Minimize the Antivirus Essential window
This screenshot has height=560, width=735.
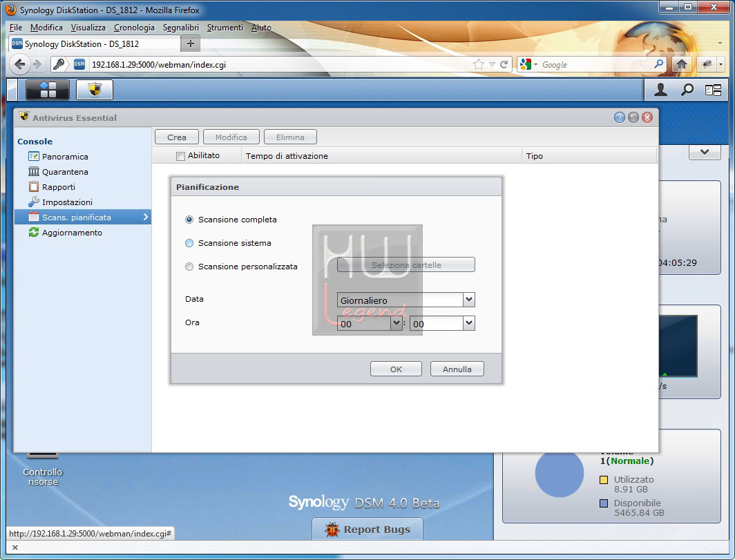click(x=633, y=117)
